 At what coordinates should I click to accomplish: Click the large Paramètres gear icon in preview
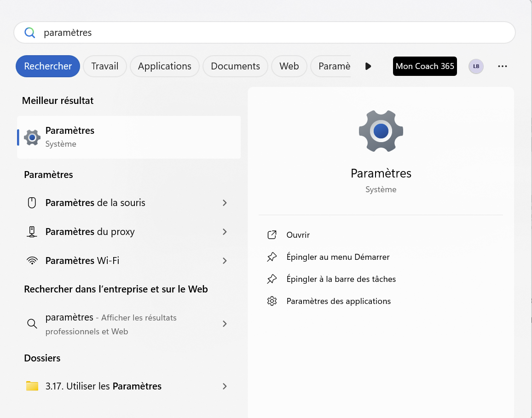(x=381, y=131)
